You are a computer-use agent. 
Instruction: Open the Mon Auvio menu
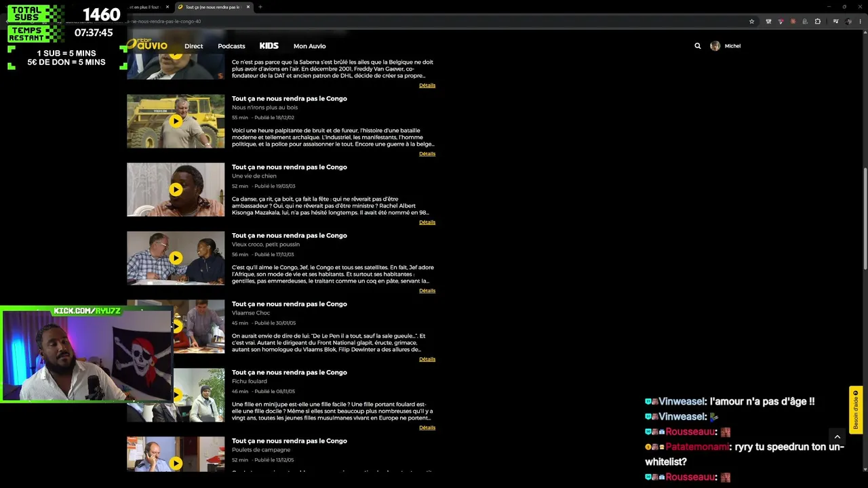click(309, 46)
